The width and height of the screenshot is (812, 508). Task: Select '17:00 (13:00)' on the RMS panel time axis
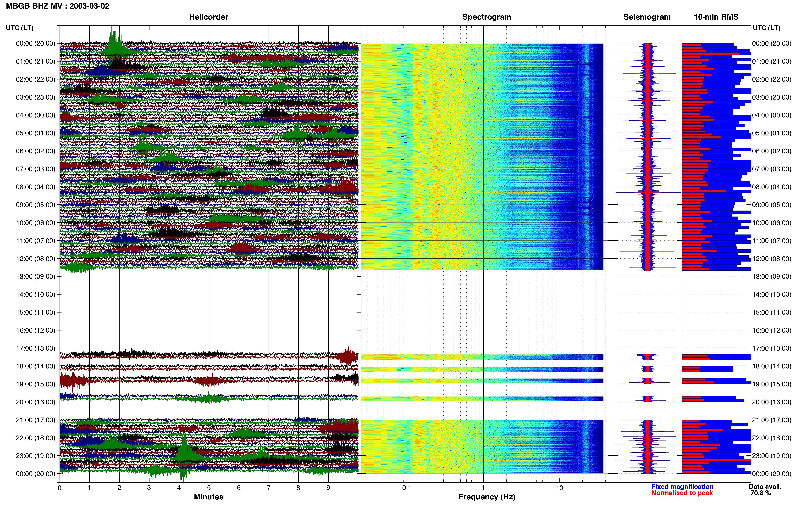772,348
